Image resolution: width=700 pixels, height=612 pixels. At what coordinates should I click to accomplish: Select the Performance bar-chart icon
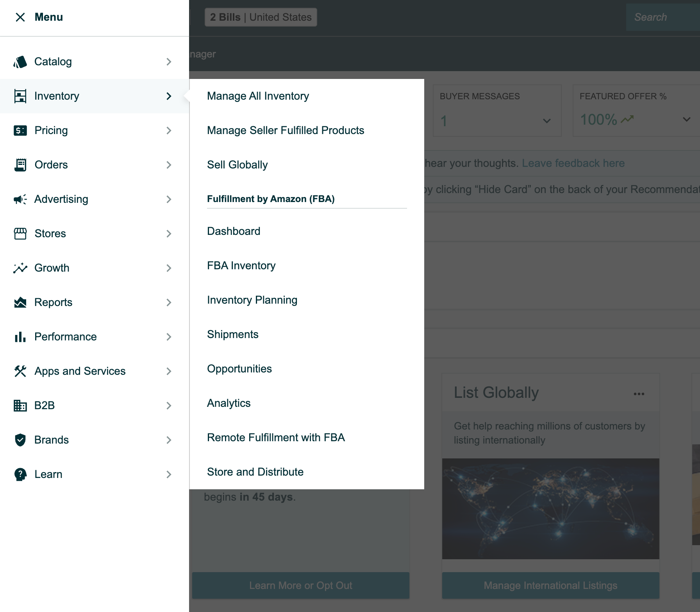coord(20,336)
